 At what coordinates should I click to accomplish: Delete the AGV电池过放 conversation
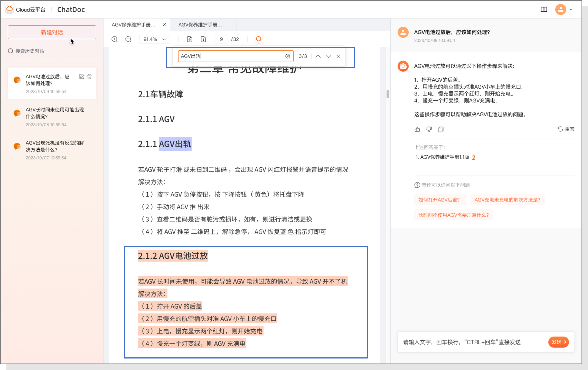click(x=89, y=77)
